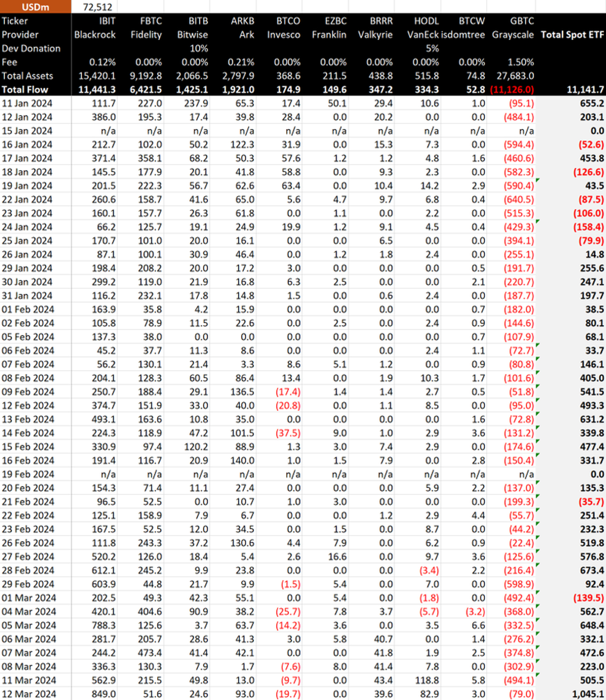Select the Bitwise 10% dev donation cell
Viewport: 606px width, 700px height.
[x=198, y=49]
